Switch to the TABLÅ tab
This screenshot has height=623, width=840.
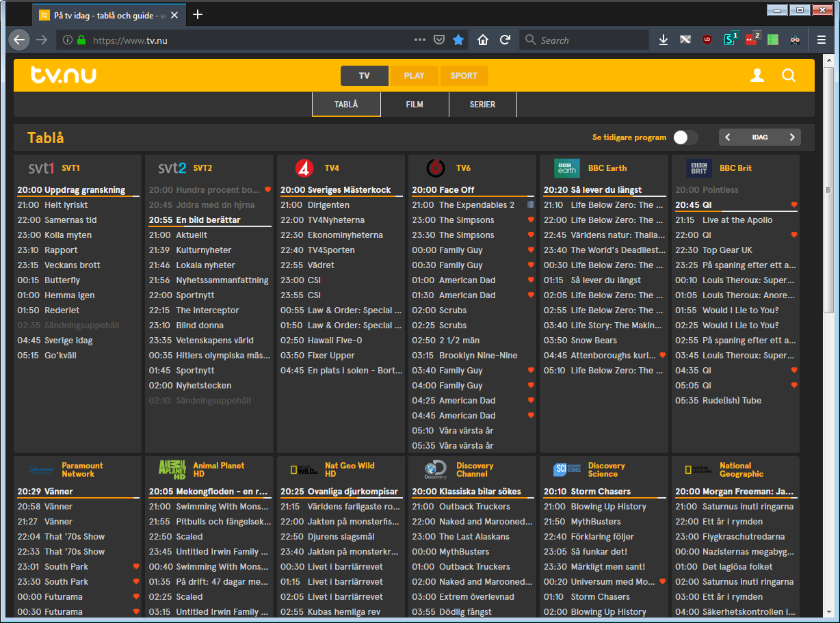(346, 105)
